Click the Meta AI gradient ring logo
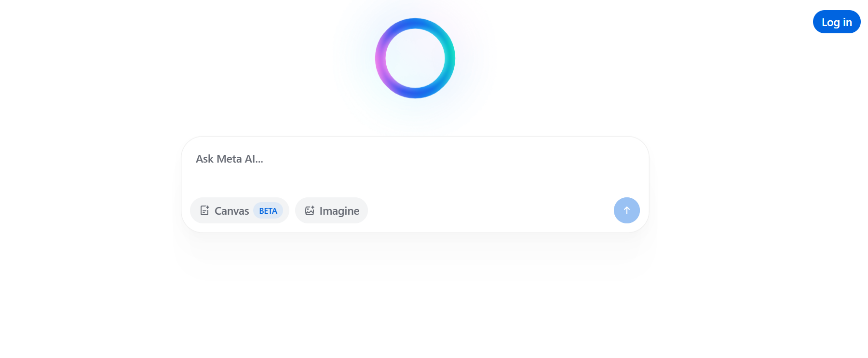Viewport: 868px width, 358px height. point(415,58)
